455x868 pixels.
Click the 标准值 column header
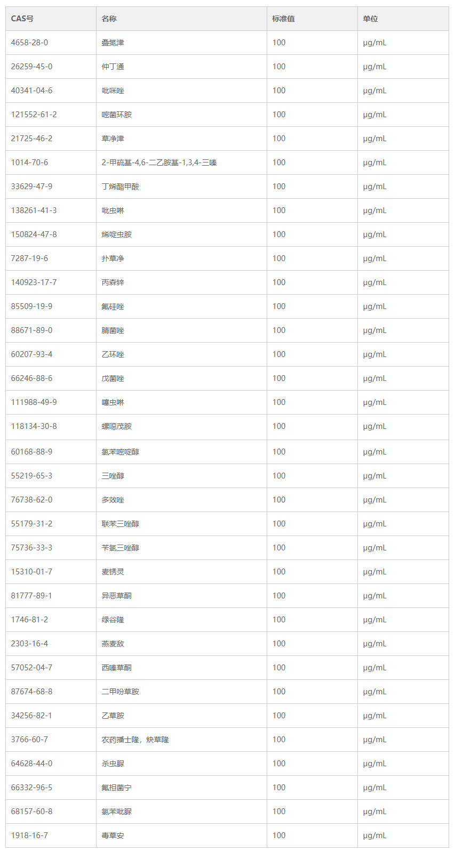pyautogui.click(x=283, y=19)
